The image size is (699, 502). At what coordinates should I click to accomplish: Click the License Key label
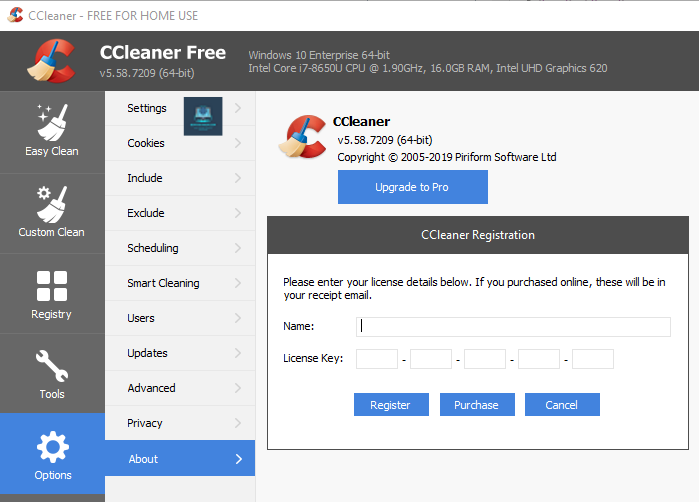[313, 358]
